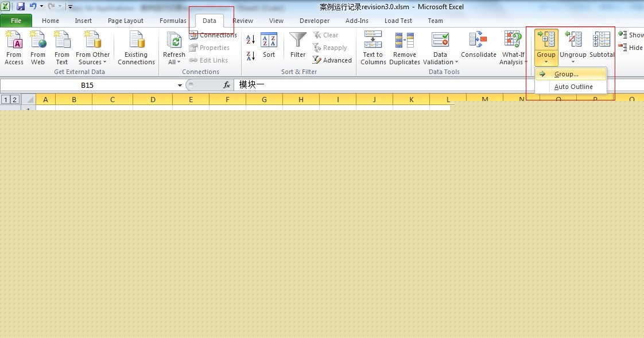Select all cells with the corner button
Screen dimensions: 644x338
29,100
